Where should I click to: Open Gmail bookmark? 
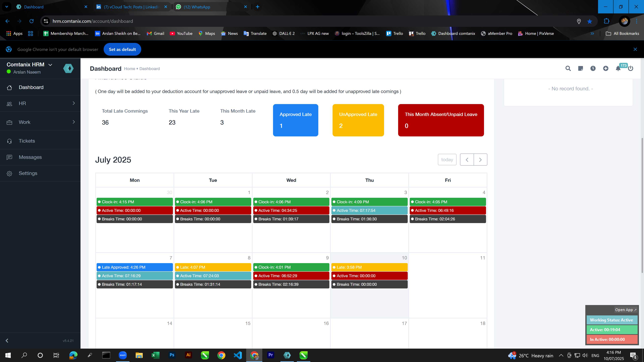(155, 34)
